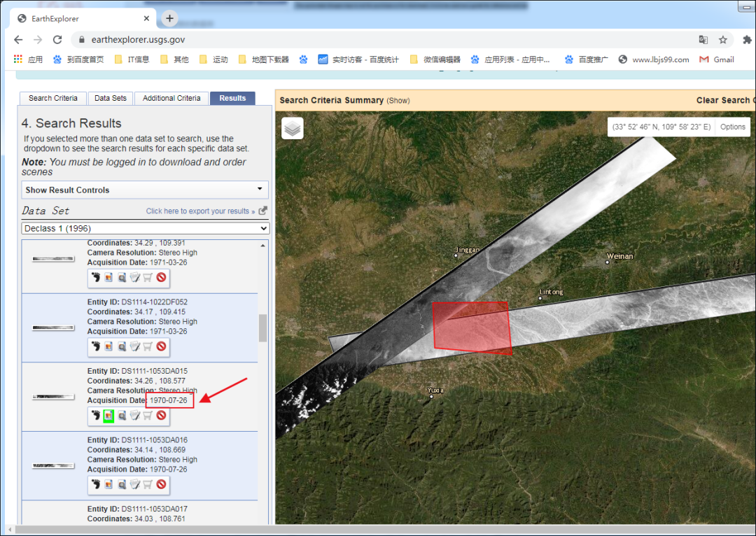Click the results list scrollbar thumb
This screenshot has height=536, width=756.
point(262,327)
